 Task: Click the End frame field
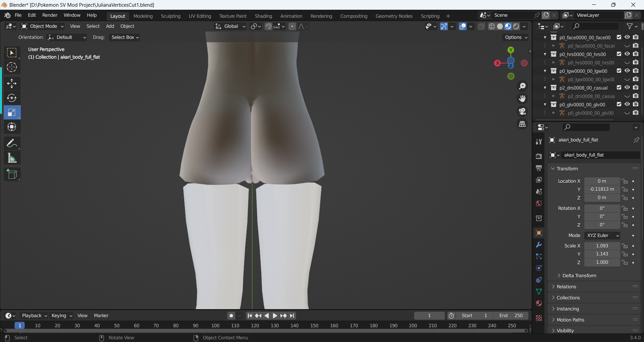click(511, 316)
